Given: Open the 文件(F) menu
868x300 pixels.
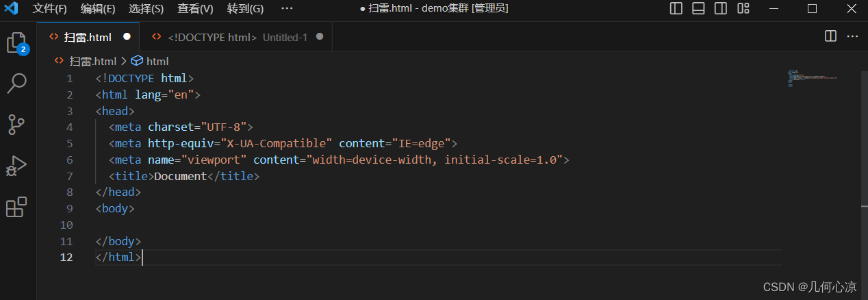Looking at the screenshot, I should pos(50,9).
